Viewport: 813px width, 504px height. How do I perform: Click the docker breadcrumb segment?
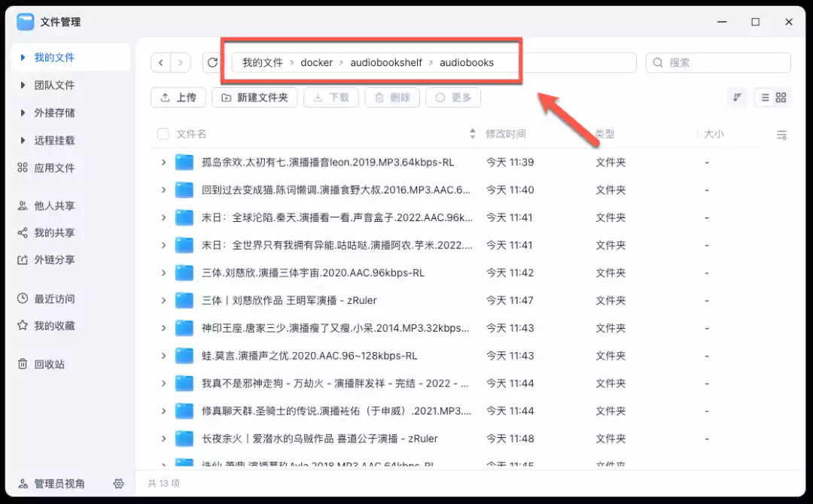click(316, 62)
